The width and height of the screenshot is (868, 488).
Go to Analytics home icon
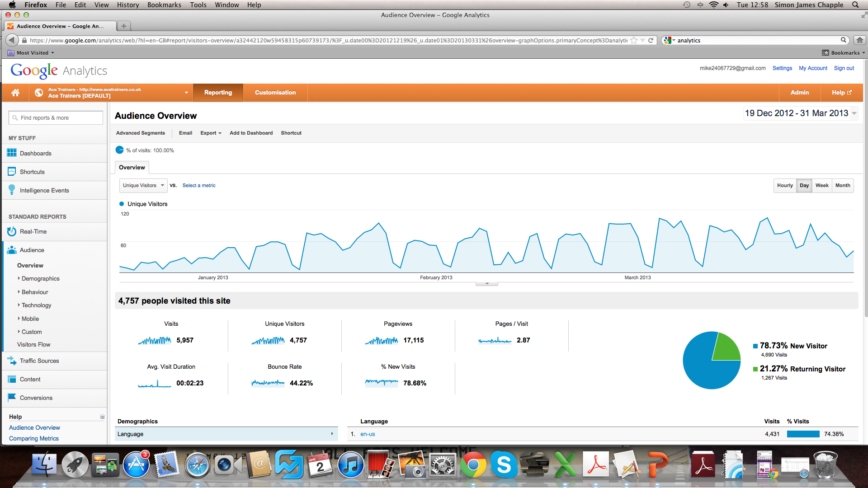[x=15, y=93]
